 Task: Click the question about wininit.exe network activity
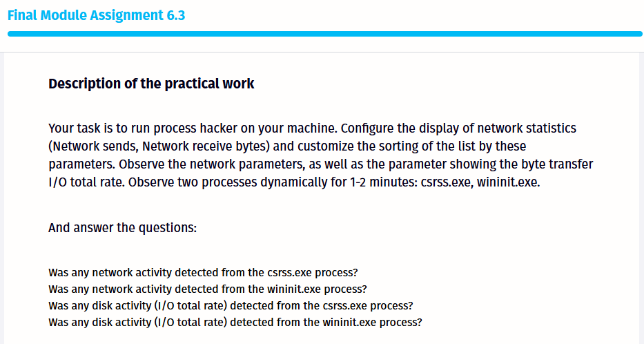pos(207,289)
